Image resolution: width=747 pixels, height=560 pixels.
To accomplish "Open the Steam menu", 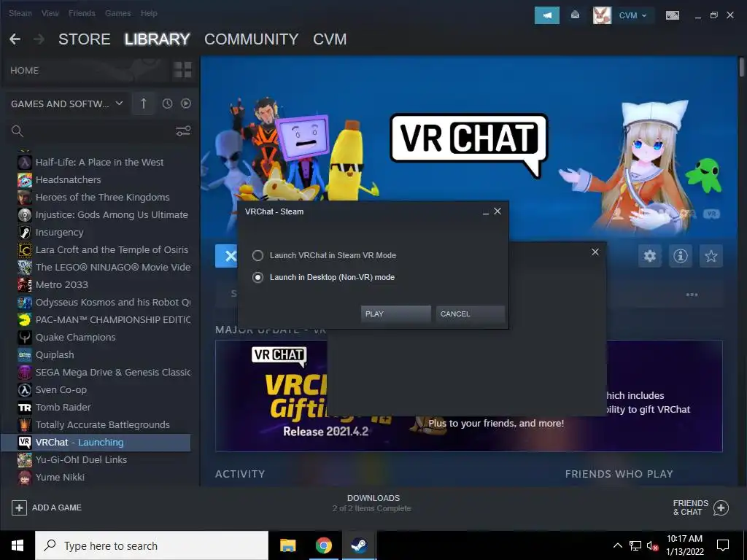I will coord(20,13).
